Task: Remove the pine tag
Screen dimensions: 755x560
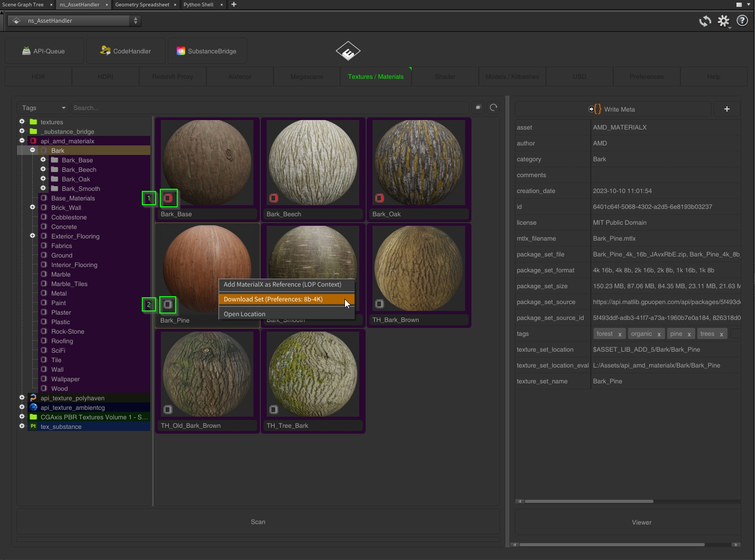Action: 689,334
